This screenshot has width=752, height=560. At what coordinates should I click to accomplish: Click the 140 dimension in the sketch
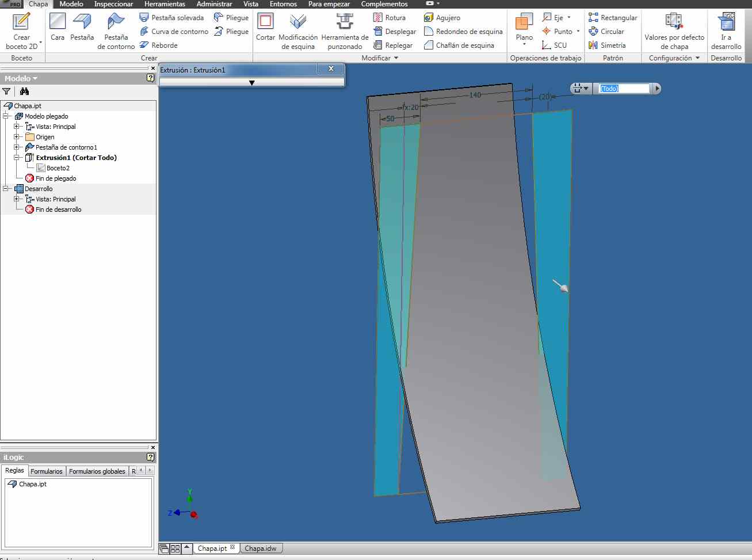[x=475, y=95]
